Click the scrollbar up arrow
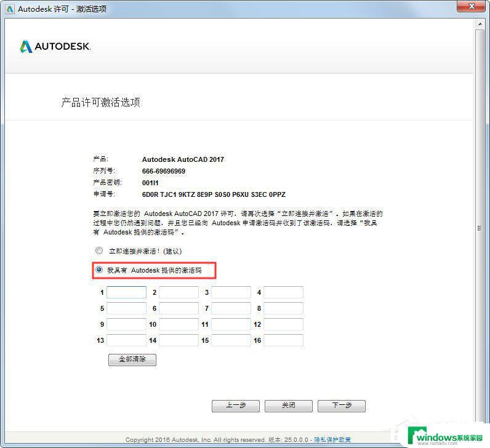This screenshot has width=490, height=448. pyautogui.click(x=480, y=24)
